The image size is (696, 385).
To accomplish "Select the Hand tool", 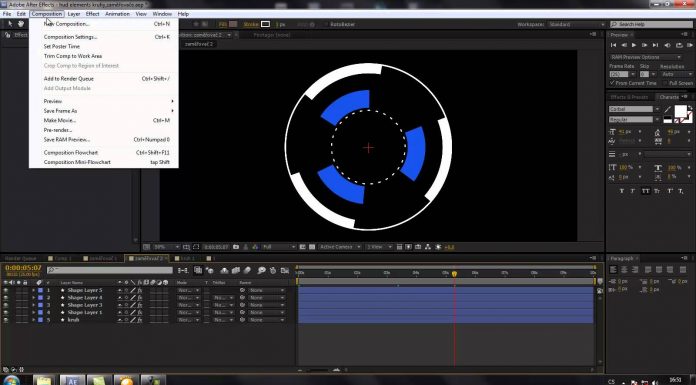I will click(20, 24).
